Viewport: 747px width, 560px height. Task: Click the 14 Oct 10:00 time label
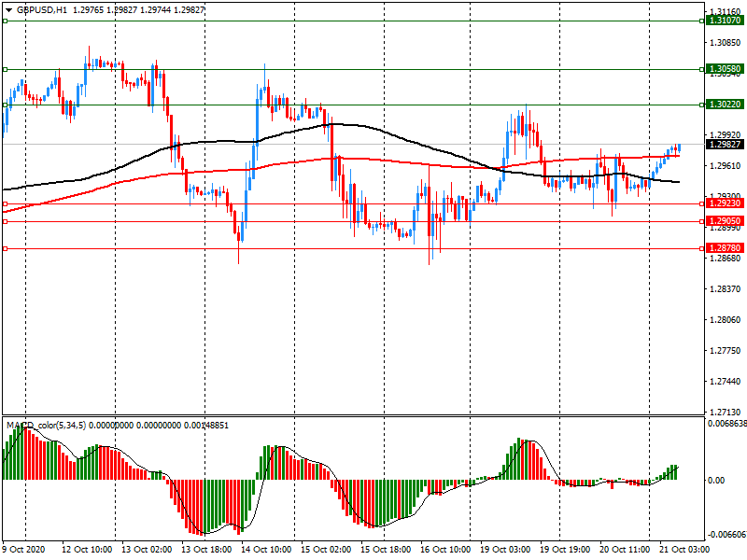coord(266,549)
